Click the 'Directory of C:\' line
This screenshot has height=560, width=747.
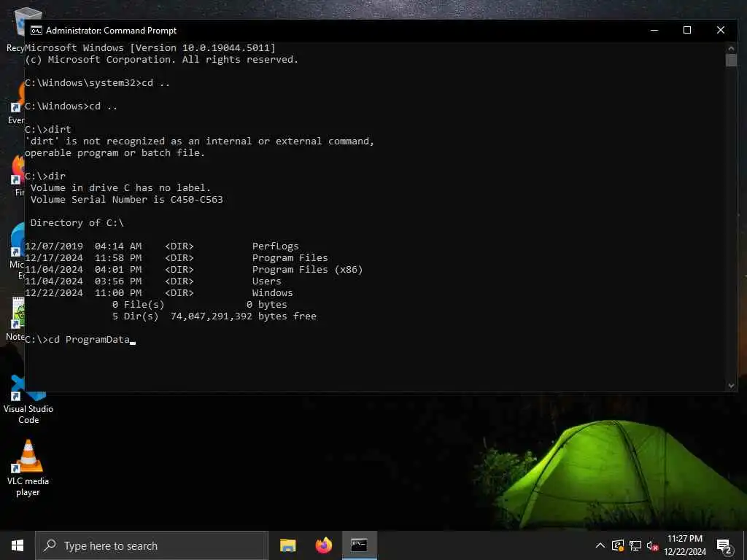click(77, 223)
